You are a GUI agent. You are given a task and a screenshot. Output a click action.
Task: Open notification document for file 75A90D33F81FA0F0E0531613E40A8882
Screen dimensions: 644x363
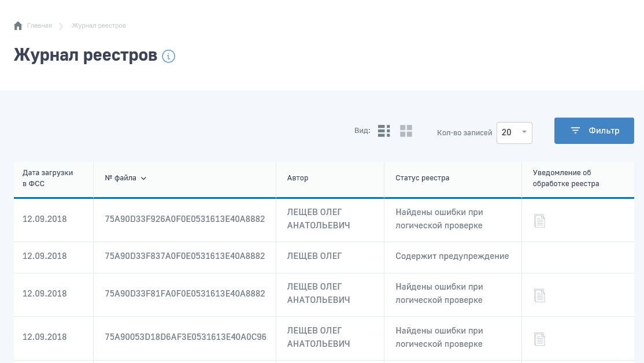[539, 295]
